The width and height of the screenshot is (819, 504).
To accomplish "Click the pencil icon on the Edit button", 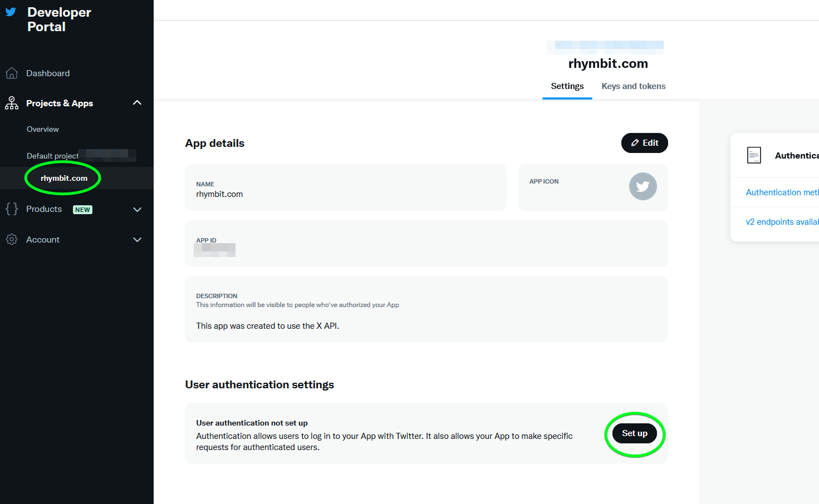I will click(635, 142).
